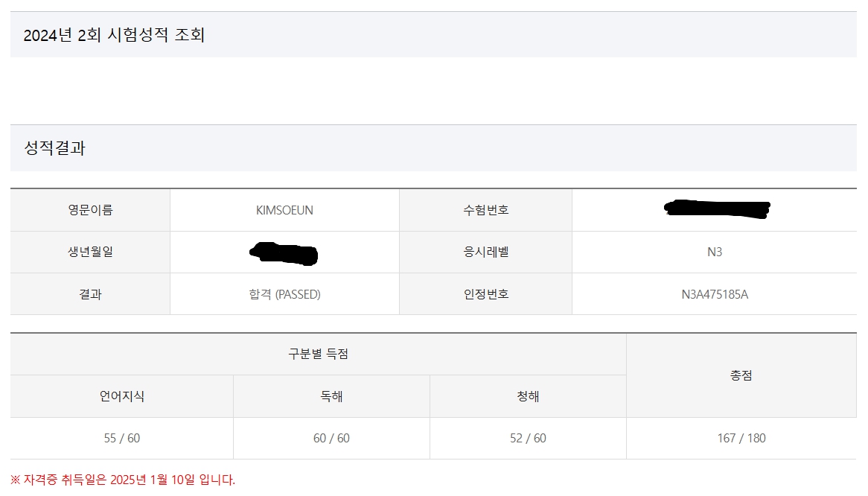Click the 성적결과 section header
The height and width of the screenshot is (496, 868).
tap(55, 148)
